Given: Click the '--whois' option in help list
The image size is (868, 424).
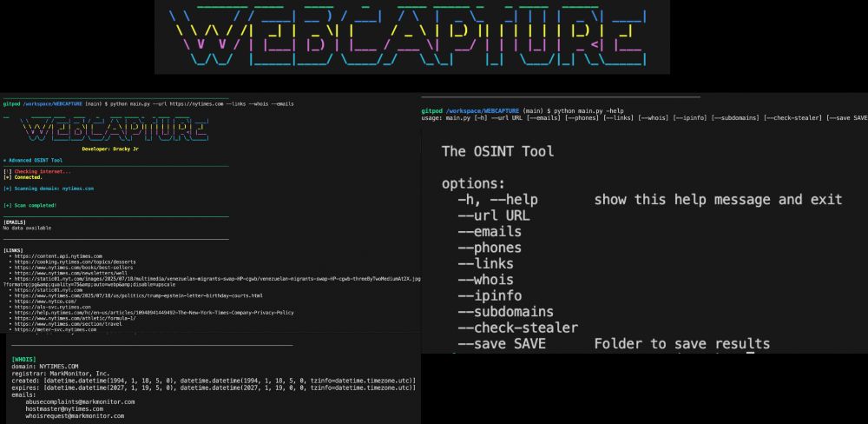Looking at the screenshot, I should pos(485,280).
